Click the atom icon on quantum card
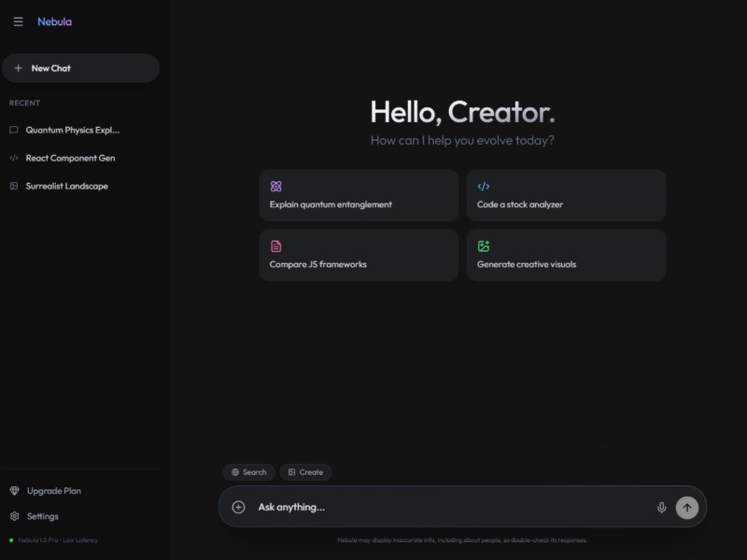 pos(275,187)
